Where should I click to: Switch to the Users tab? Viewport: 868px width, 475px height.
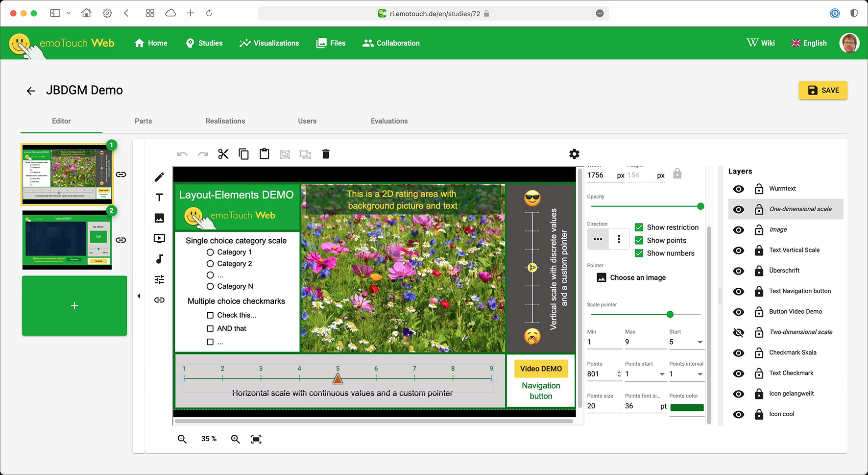click(307, 121)
